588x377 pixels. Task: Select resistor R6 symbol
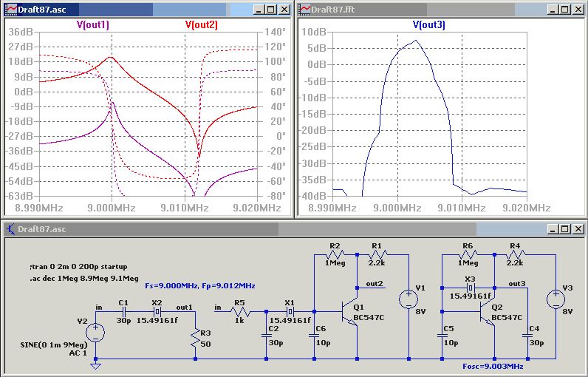click(x=468, y=255)
